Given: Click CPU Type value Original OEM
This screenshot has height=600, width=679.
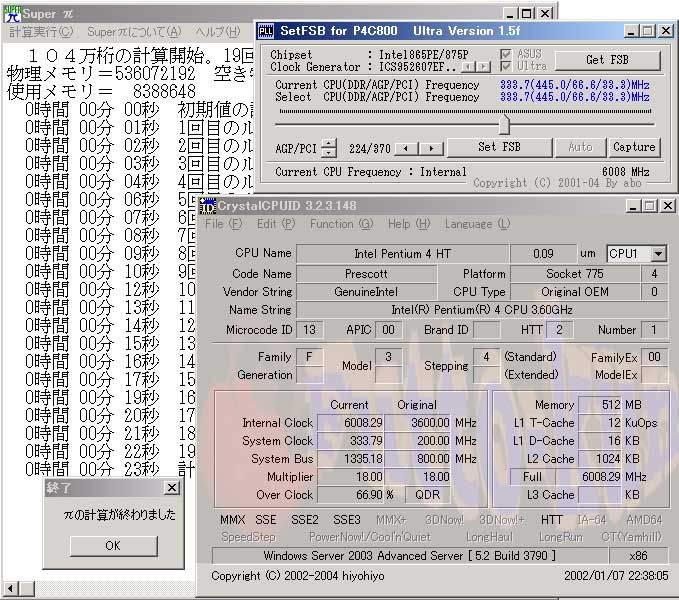Looking at the screenshot, I should (x=575, y=292).
